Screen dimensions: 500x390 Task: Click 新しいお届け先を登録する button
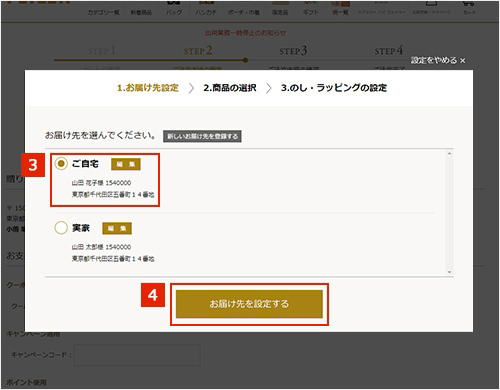[x=202, y=136]
